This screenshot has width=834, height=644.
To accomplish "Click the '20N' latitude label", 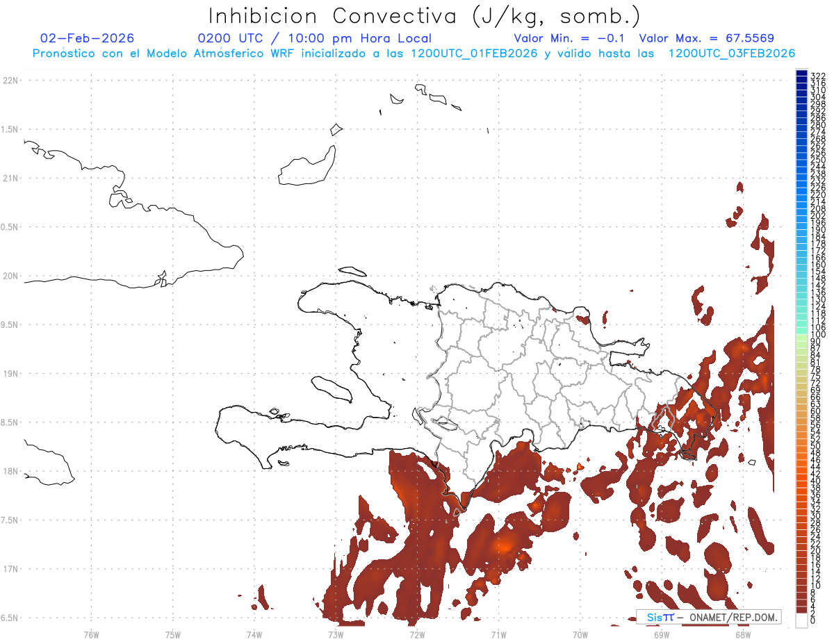I will click(x=10, y=276).
